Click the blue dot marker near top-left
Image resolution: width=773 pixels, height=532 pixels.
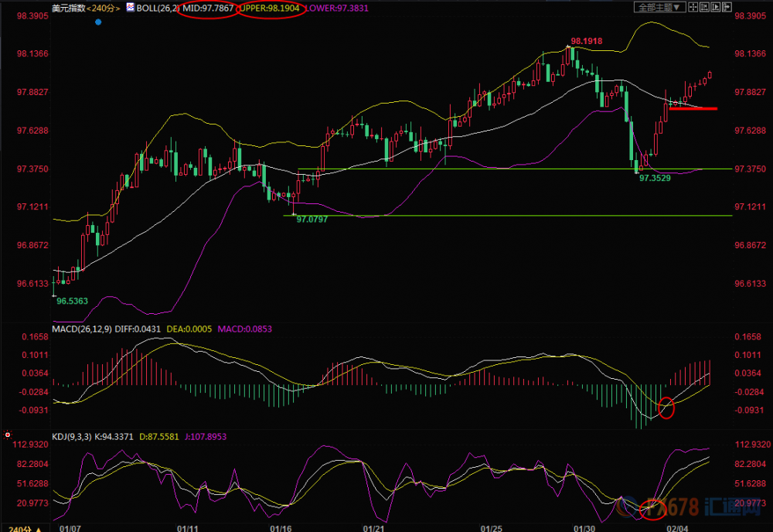click(98, 22)
